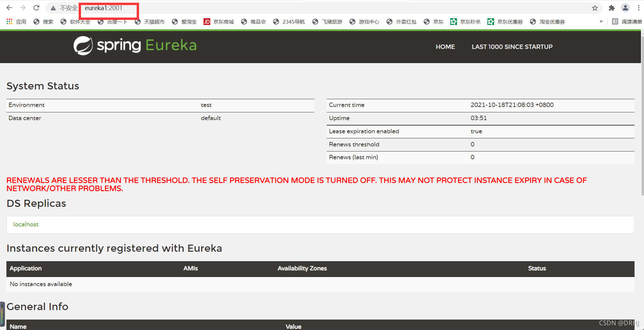Open the 外卖红包 bookmark
This screenshot has height=330, width=644.
(x=401, y=22)
